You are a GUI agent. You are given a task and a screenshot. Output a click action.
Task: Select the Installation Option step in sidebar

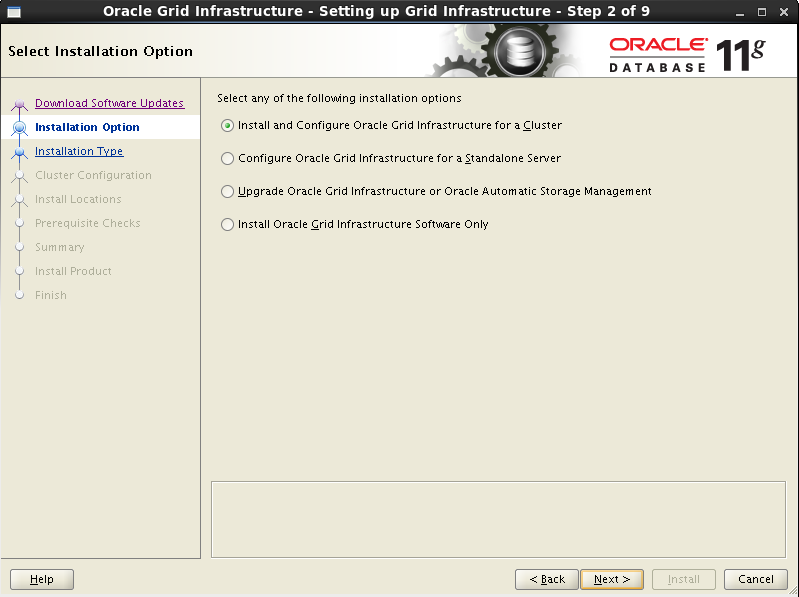(x=87, y=127)
